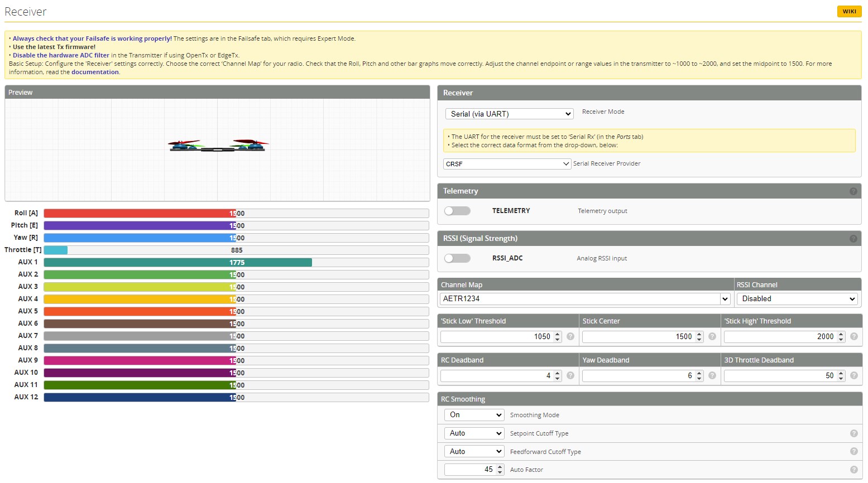Click help icon for Setpoint Cutoff Type
868x483 pixels.
click(853, 433)
